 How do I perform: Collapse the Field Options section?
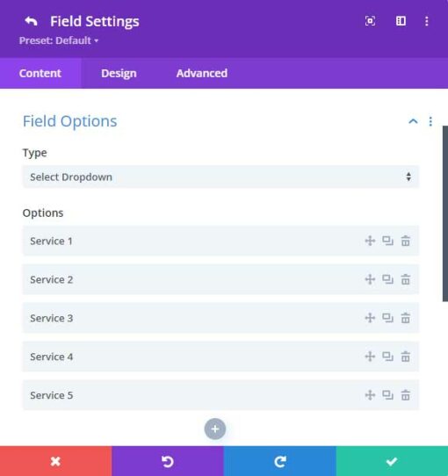click(413, 121)
